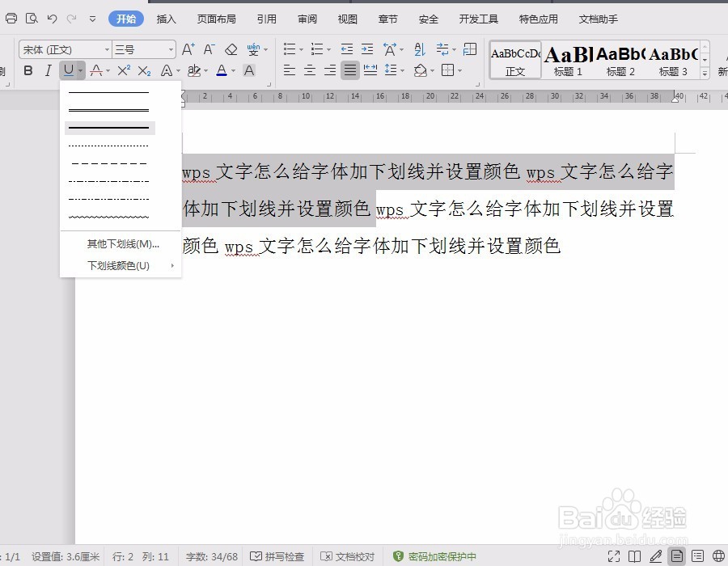Image resolution: width=728 pixels, height=566 pixels.
Task: Toggle Italic formatting
Action: 48,70
